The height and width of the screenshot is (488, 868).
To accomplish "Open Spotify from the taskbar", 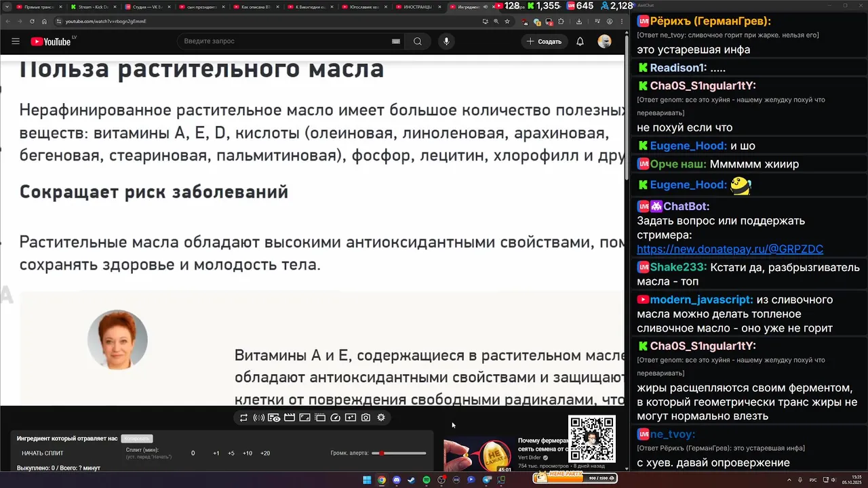I will tap(427, 480).
